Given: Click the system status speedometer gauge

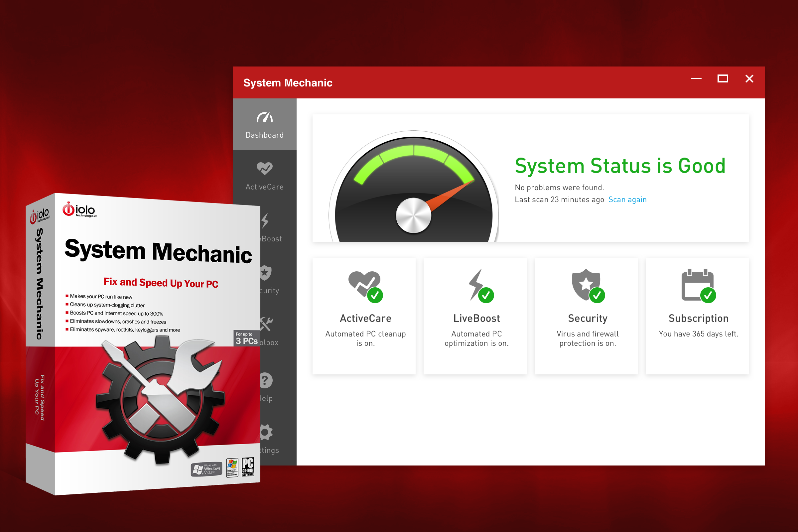Looking at the screenshot, I should pos(414,187).
